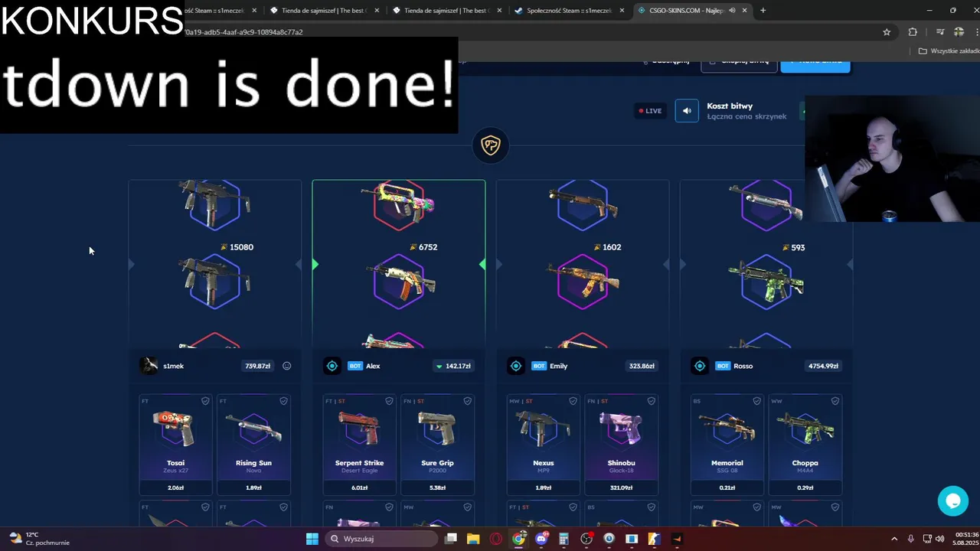Click the shield check icon on Tosai card
980x551 pixels.
[x=205, y=401]
